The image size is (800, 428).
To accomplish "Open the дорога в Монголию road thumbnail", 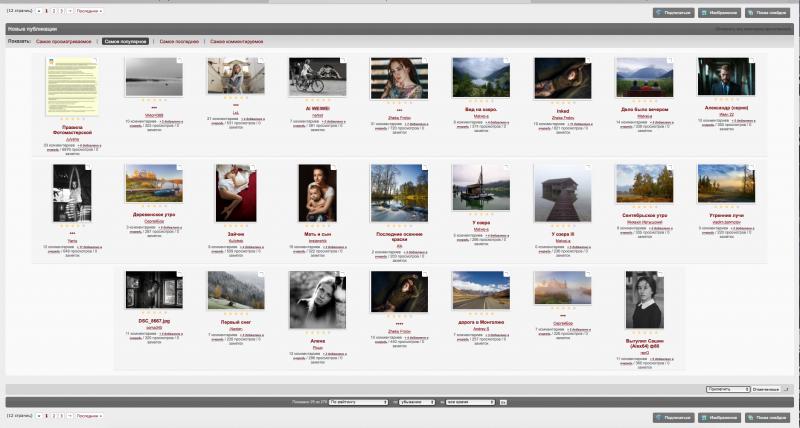I will point(481,290).
